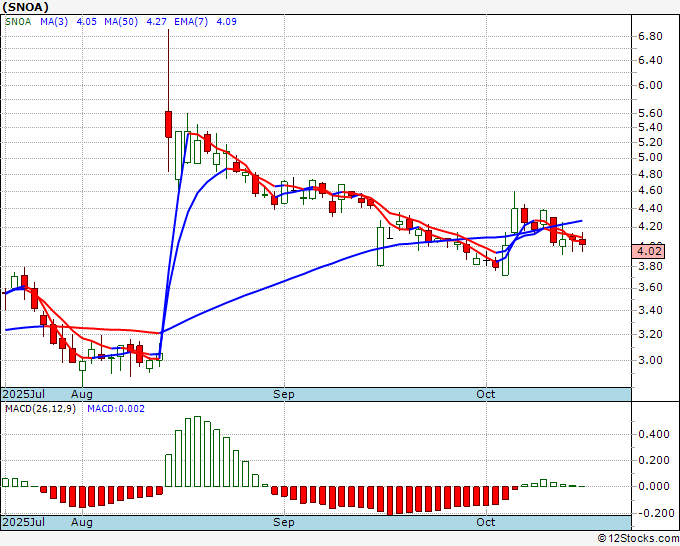Click Oct on the price chart date axis
The image size is (680, 546).
tap(486, 394)
